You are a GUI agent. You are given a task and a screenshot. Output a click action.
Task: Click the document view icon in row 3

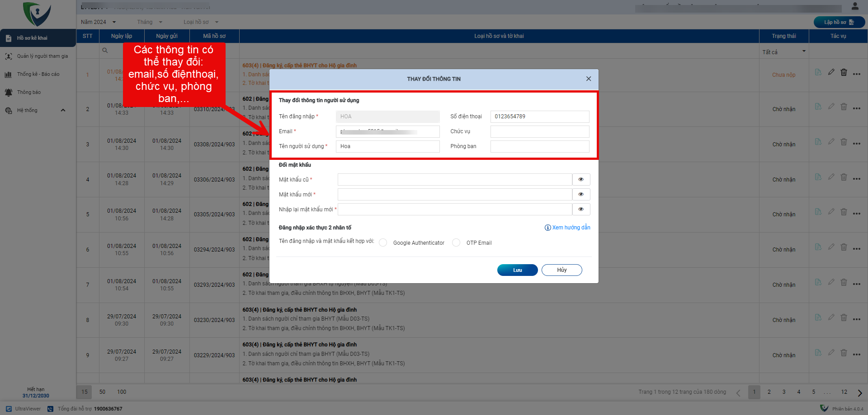pos(818,142)
